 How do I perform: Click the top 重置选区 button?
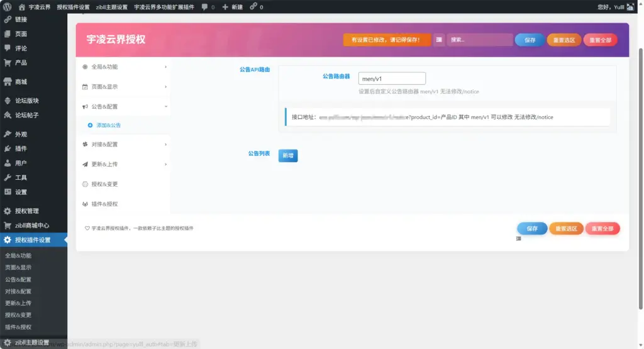(x=564, y=40)
